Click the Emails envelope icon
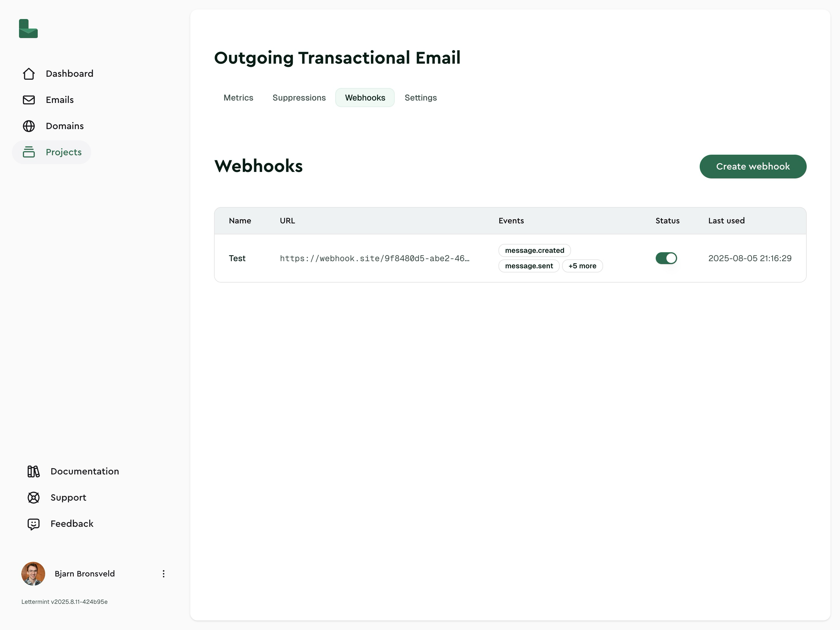The width and height of the screenshot is (840, 630). coord(29,100)
